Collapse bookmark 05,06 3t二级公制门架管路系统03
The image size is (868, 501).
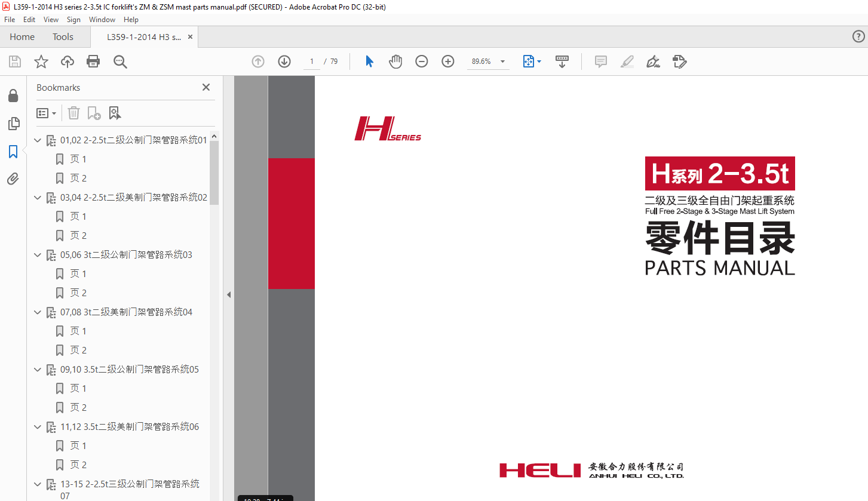click(x=38, y=255)
